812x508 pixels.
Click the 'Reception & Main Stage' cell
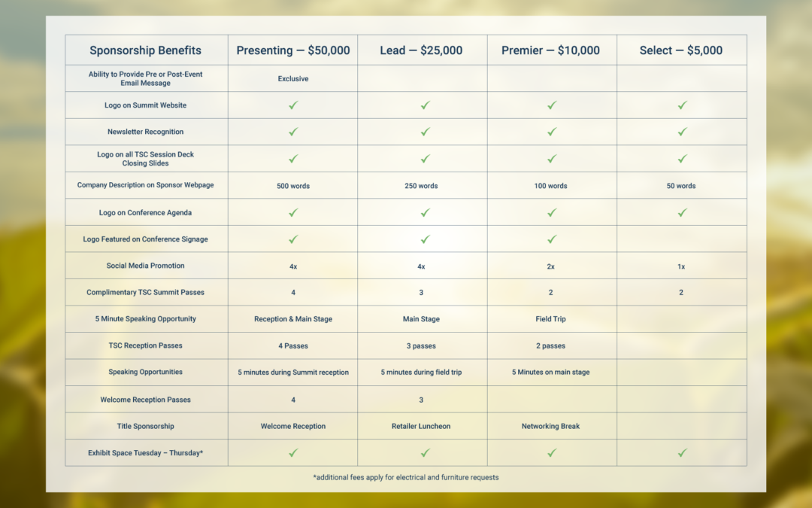[x=293, y=319]
